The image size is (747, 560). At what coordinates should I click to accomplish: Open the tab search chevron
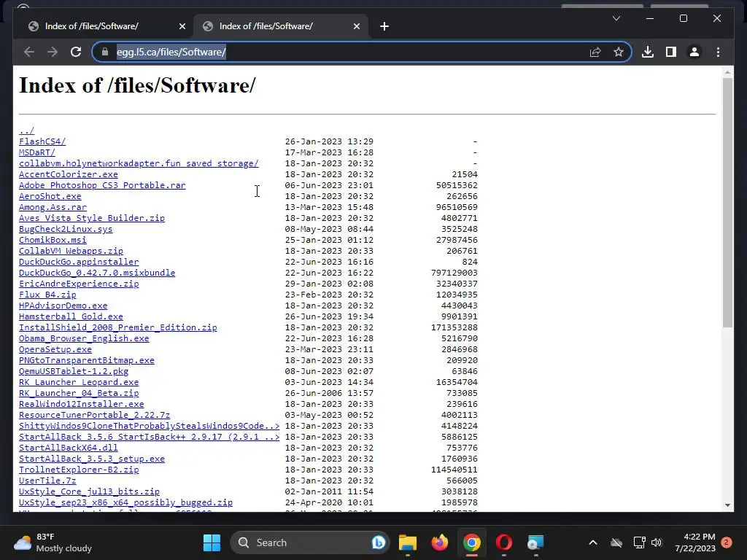[x=616, y=18]
